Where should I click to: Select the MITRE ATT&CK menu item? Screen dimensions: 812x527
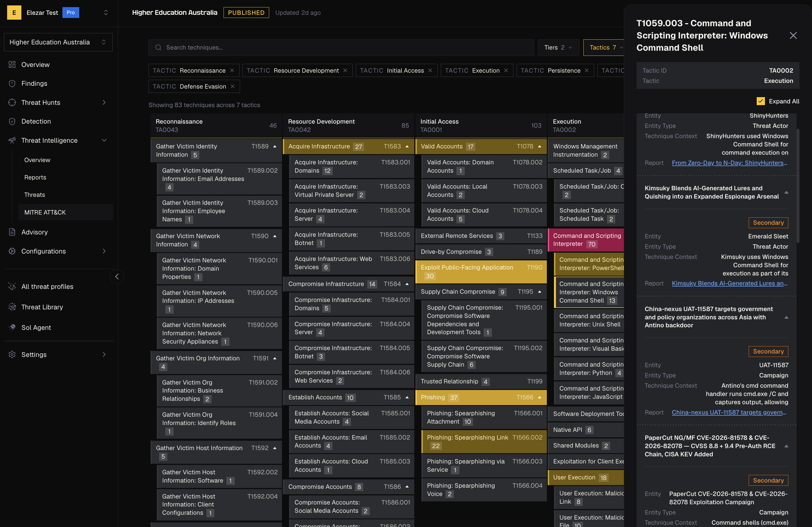(66, 212)
